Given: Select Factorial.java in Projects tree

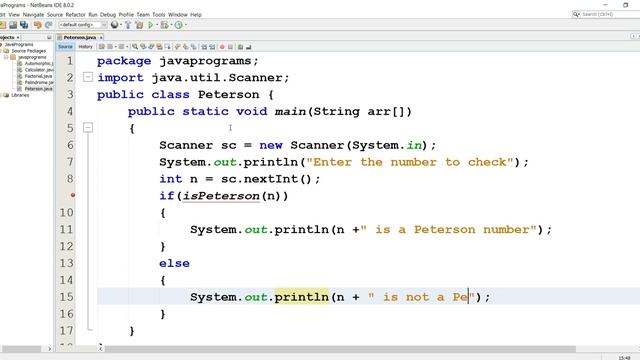Looking at the screenshot, I should tap(35, 76).
